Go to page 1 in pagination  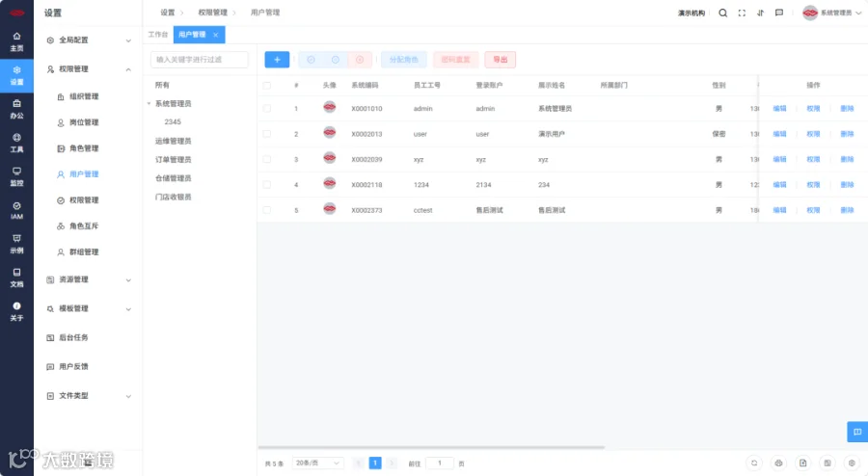click(x=375, y=463)
